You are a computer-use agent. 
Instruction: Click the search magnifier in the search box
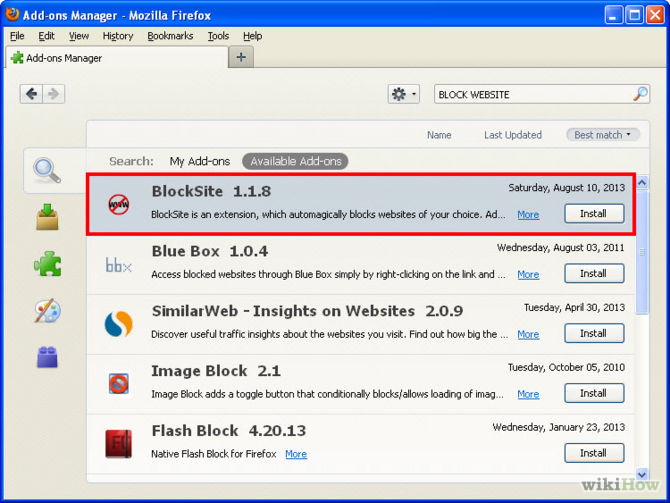(x=640, y=94)
